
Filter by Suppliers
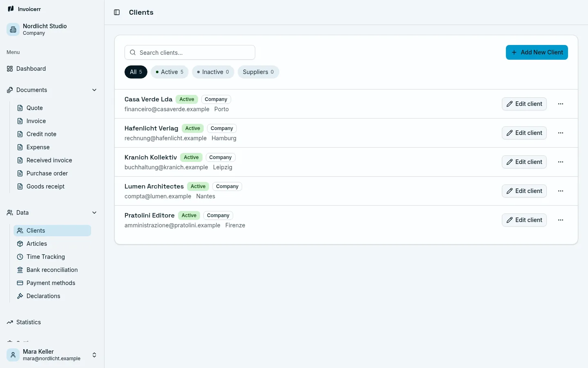[x=258, y=72]
